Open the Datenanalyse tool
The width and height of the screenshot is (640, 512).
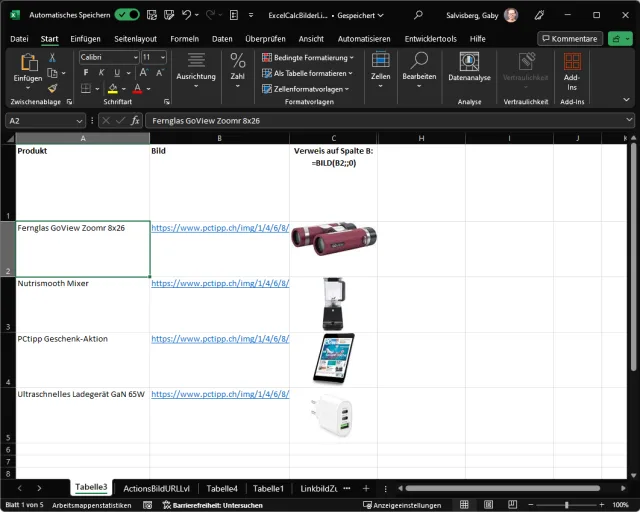(469, 67)
